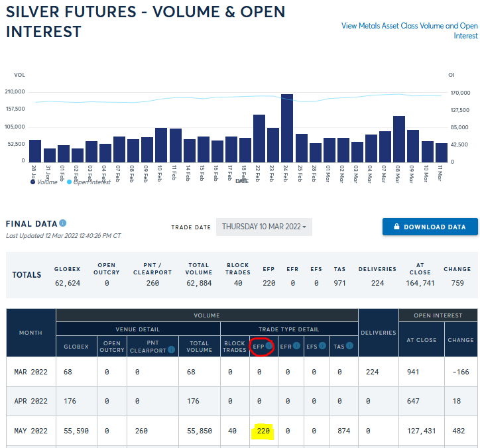Image resolution: width=480 pixels, height=448 pixels.
Task: Click the 55,850 Total Volume cell
Action: tap(200, 431)
